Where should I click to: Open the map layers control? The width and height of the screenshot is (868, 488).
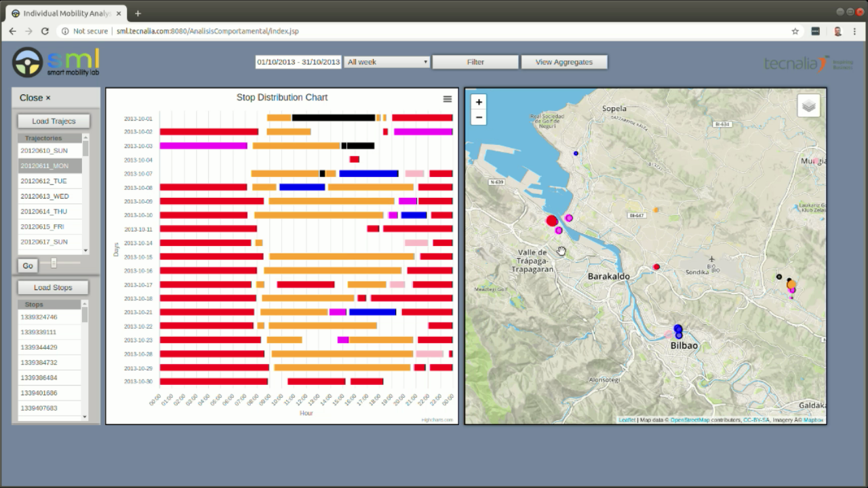point(808,106)
